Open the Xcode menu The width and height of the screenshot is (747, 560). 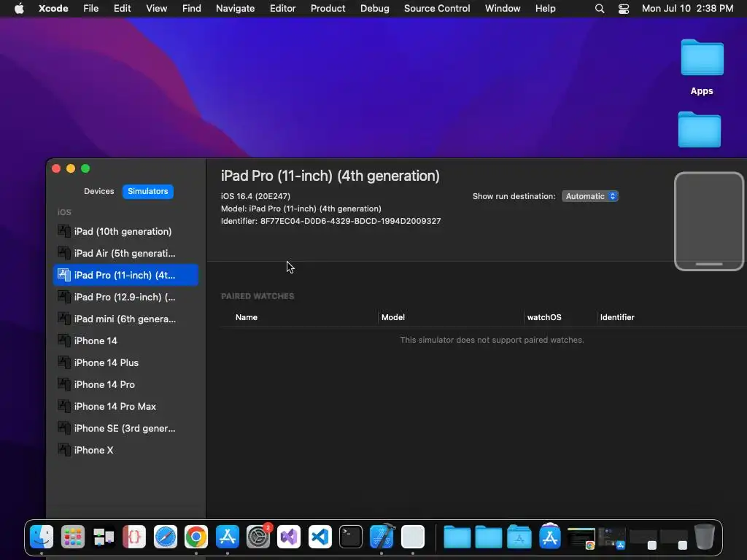[x=53, y=8]
